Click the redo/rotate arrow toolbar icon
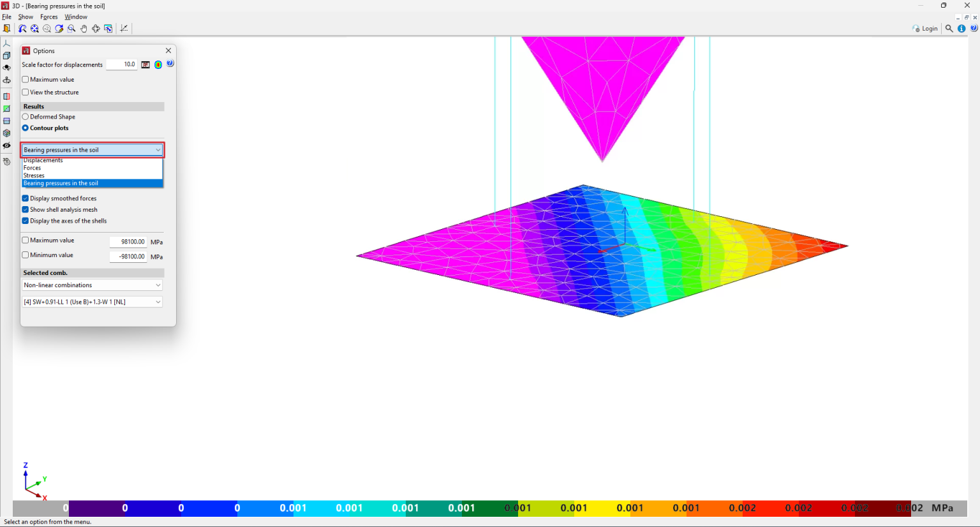The height and width of the screenshot is (527, 980). click(59, 28)
